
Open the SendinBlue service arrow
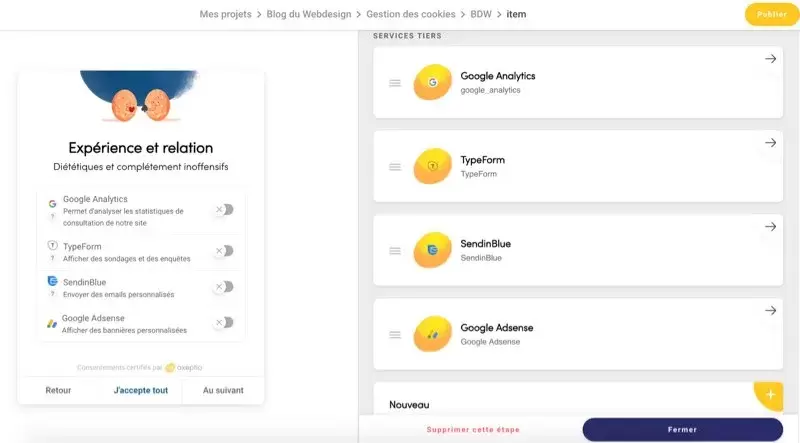770,227
